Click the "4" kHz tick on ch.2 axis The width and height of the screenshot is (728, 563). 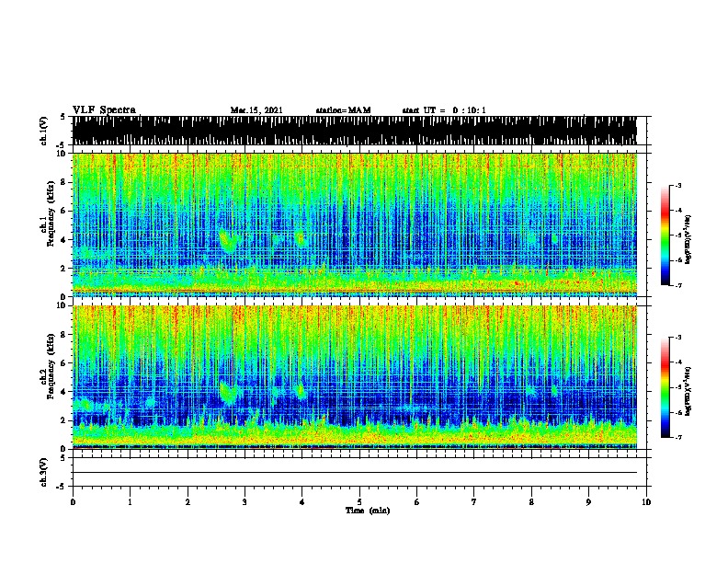coord(64,392)
